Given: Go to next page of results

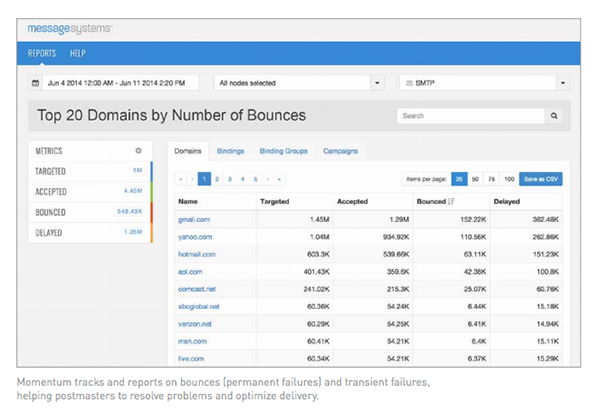Looking at the screenshot, I should (268, 179).
